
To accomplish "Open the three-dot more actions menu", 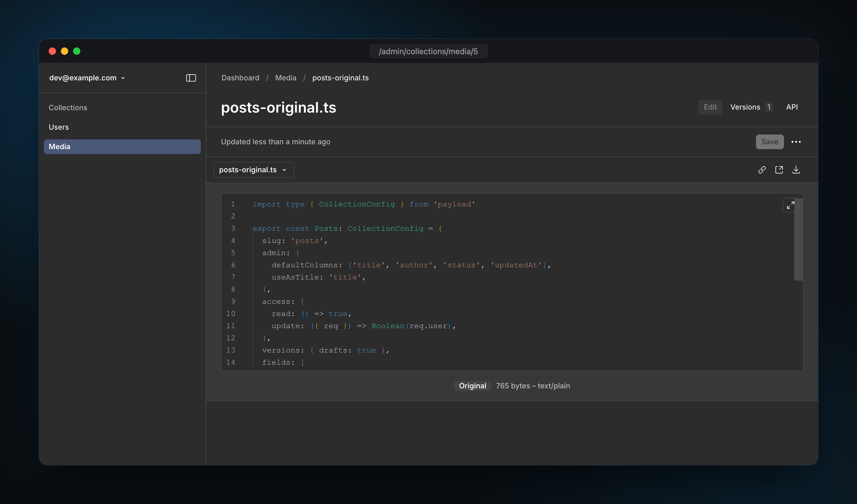I will pos(796,142).
